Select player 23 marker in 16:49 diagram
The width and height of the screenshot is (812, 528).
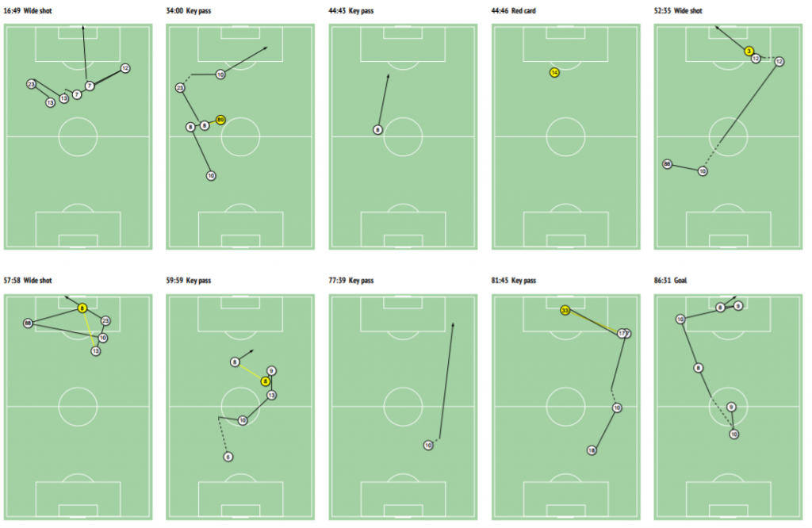31,84
